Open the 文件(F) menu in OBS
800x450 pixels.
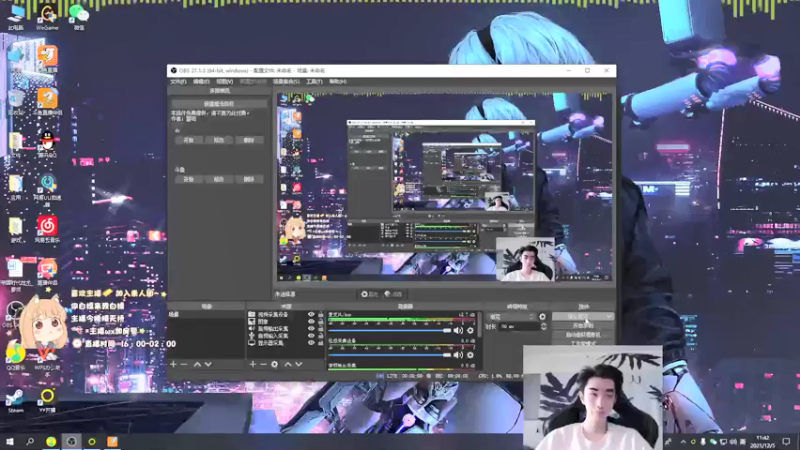[178, 82]
